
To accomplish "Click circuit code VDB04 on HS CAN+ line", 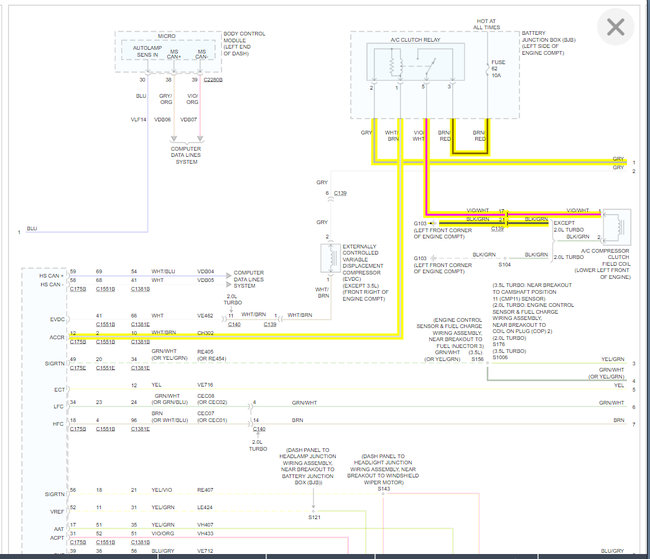I will tap(206, 272).
